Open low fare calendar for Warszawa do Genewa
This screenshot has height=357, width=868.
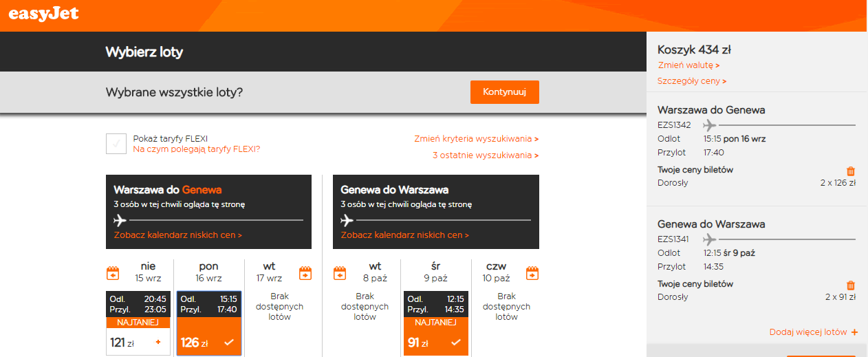pos(178,235)
